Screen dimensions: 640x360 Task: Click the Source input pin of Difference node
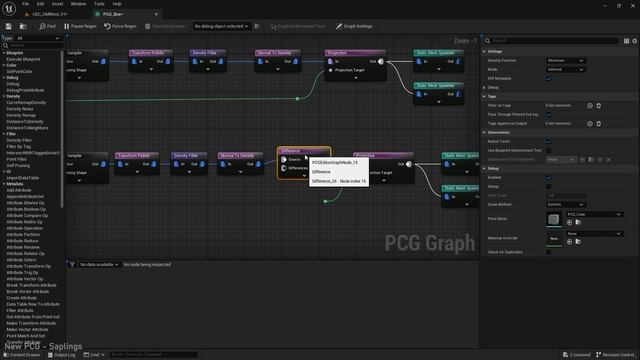pos(284,159)
